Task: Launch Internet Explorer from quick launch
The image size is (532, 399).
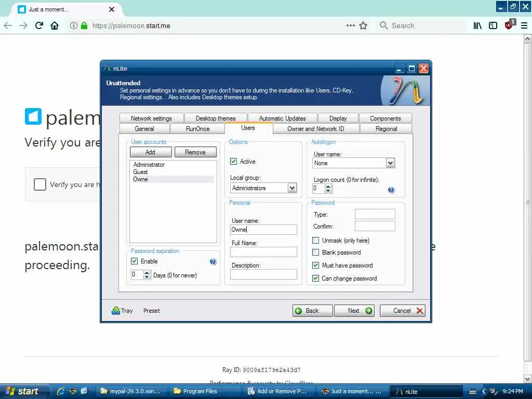Action: coord(61,391)
